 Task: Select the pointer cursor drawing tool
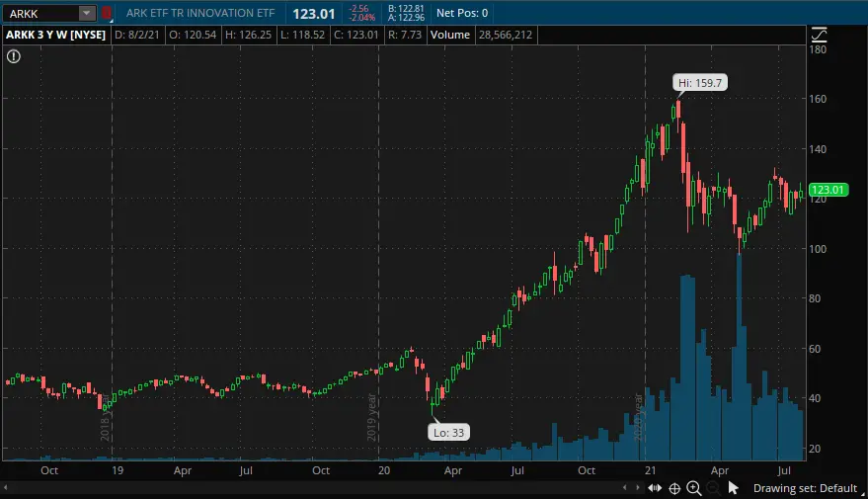point(733,488)
